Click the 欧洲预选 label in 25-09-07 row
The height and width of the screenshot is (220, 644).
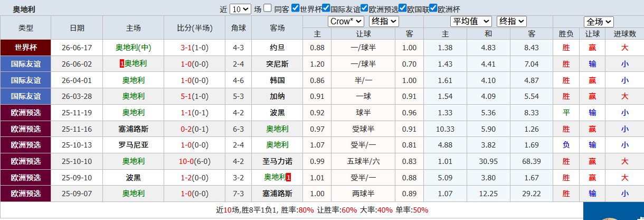point(26,194)
